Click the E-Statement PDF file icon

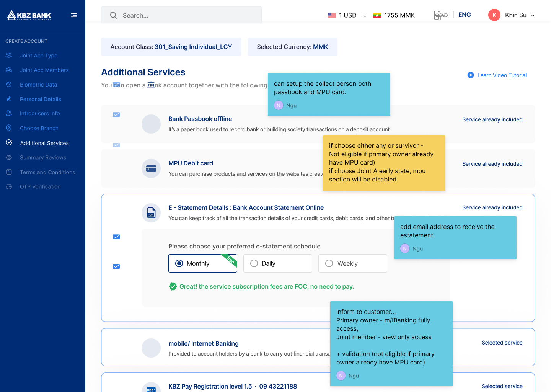coord(151,213)
